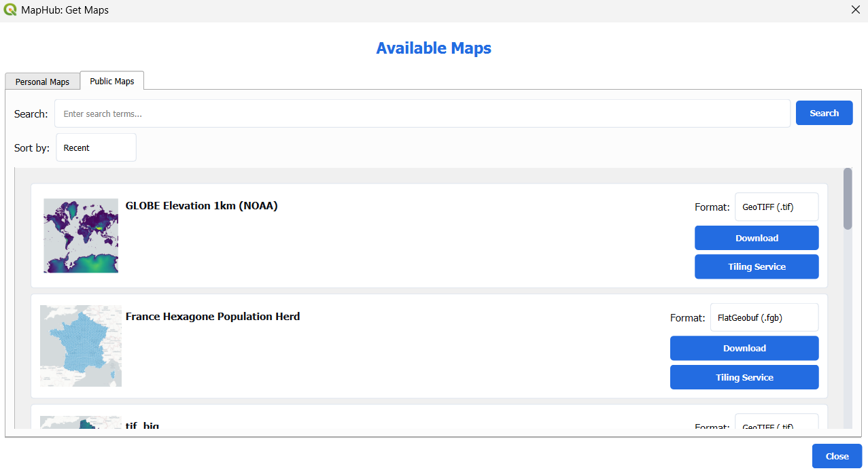This screenshot has width=868, height=473.
Task: Select the GLOBE Elevation 1km (NOAA) title
Action: (201, 206)
